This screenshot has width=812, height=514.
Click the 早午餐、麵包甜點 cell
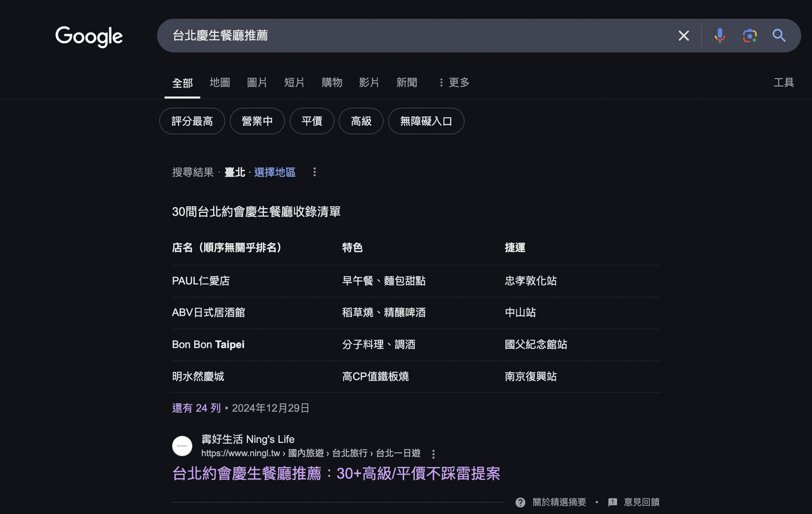[x=384, y=281]
